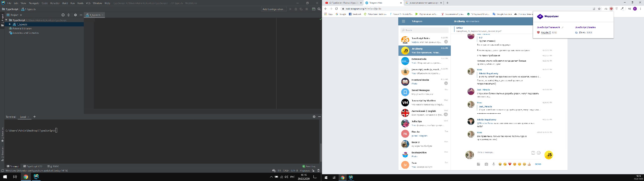Open the Refactor menu in WebStorm
This screenshot has height=181, width=644.
[x=55, y=3]
